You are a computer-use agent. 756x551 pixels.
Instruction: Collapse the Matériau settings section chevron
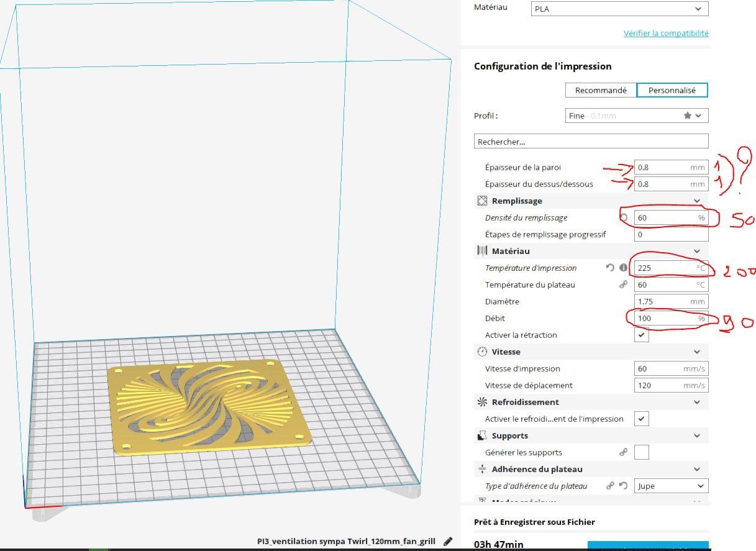coord(697,251)
